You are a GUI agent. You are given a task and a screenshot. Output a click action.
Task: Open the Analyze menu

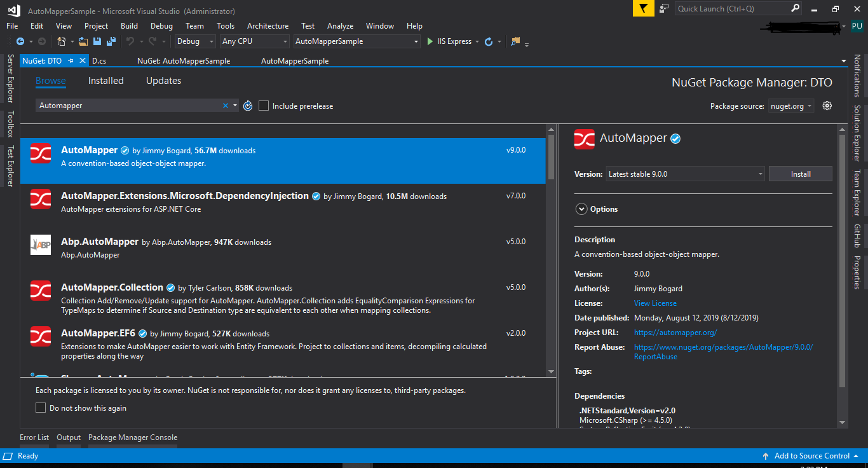click(340, 26)
